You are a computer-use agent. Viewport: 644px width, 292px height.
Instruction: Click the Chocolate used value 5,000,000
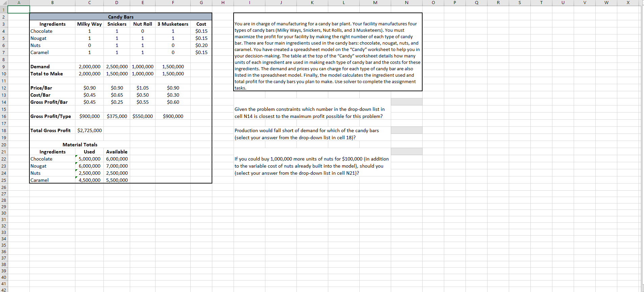click(89, 159)
